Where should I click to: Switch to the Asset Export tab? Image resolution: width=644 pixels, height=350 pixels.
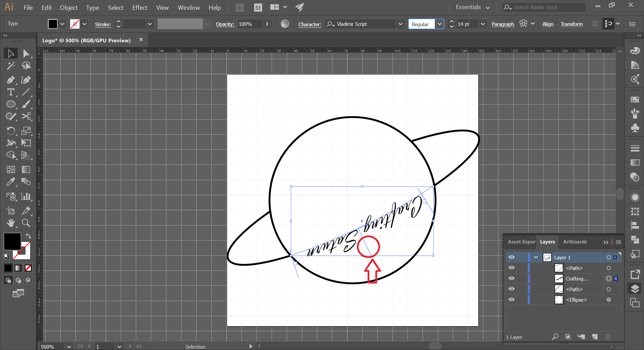521,242
